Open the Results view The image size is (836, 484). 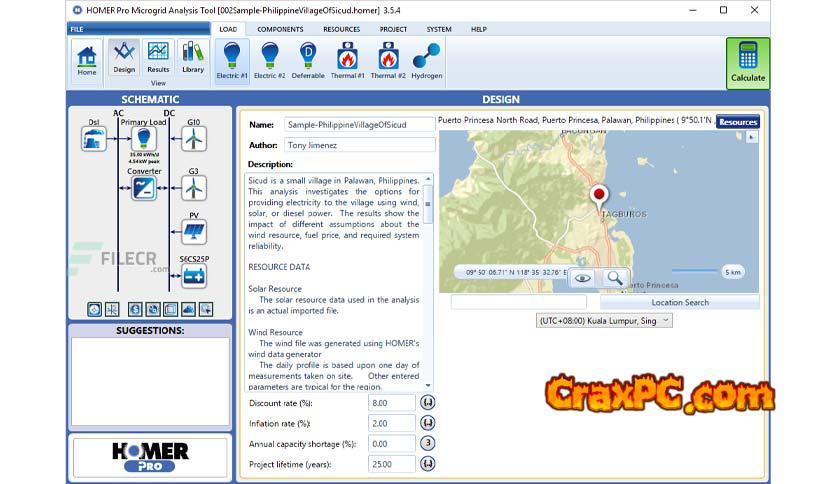[x=158, y=58]
